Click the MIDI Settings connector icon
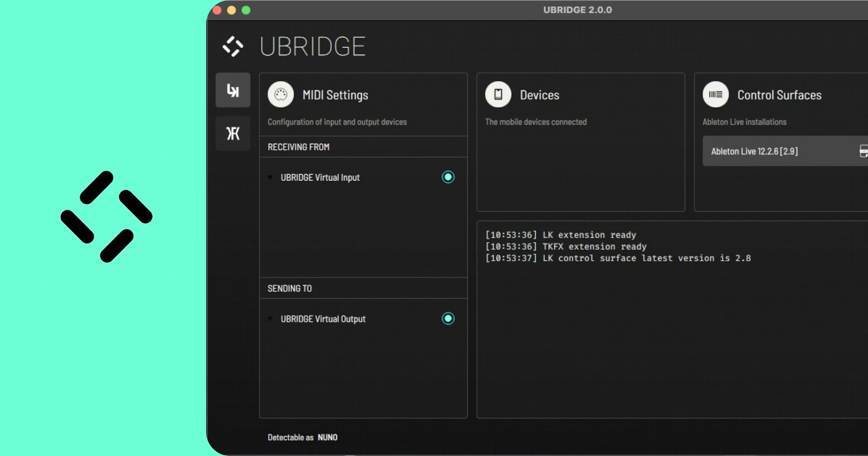The width and height of the screenshot is (868, 456). (281, 95)
